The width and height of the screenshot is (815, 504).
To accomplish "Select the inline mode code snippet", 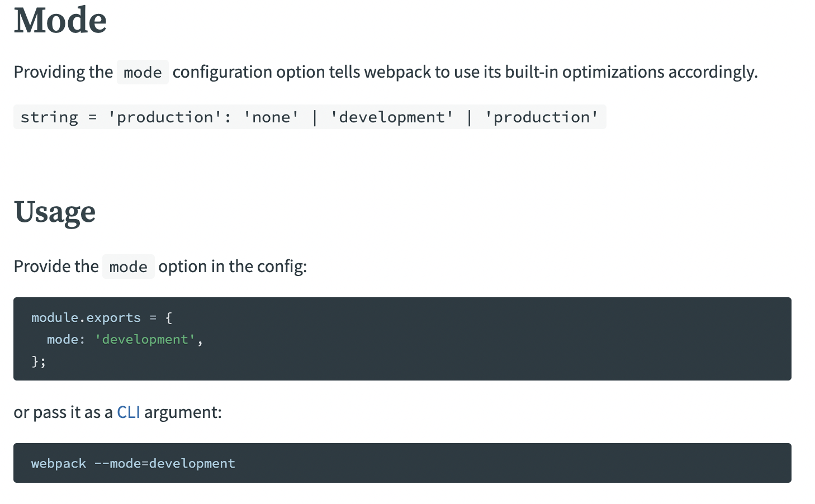I will tap(143, 72).
